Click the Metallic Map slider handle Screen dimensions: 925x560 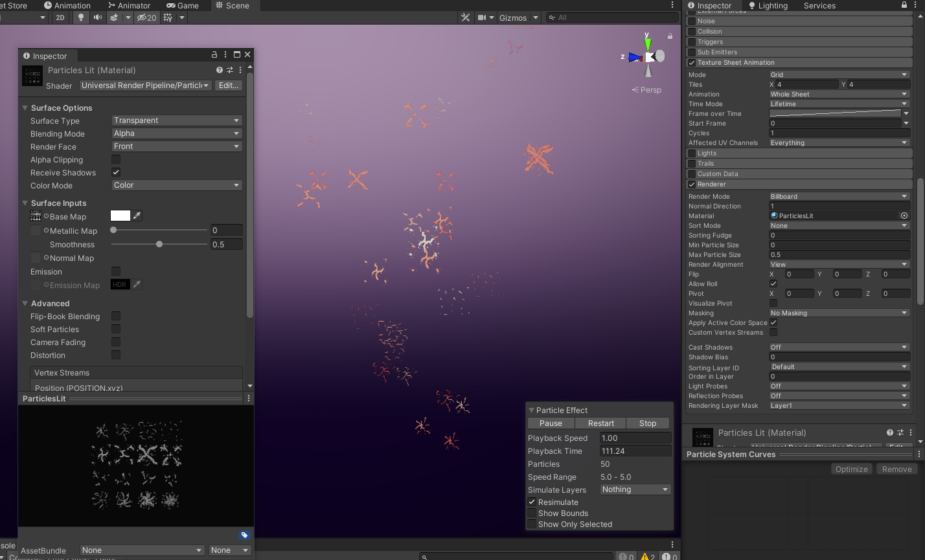click(113, 230)
